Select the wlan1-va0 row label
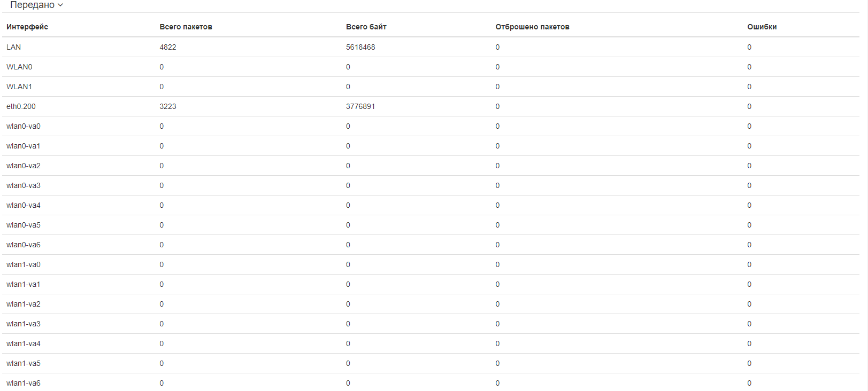868x391 pixels. coord(24,264)
